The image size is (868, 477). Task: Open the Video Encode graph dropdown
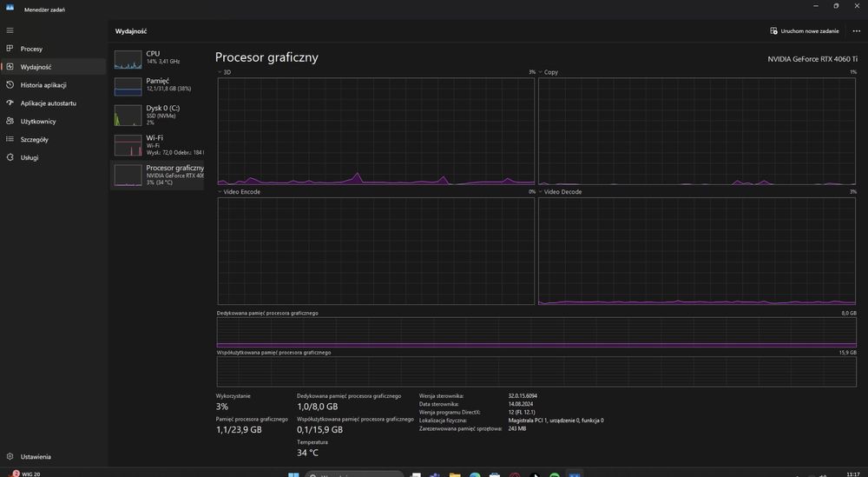click(x=220, y=192)
